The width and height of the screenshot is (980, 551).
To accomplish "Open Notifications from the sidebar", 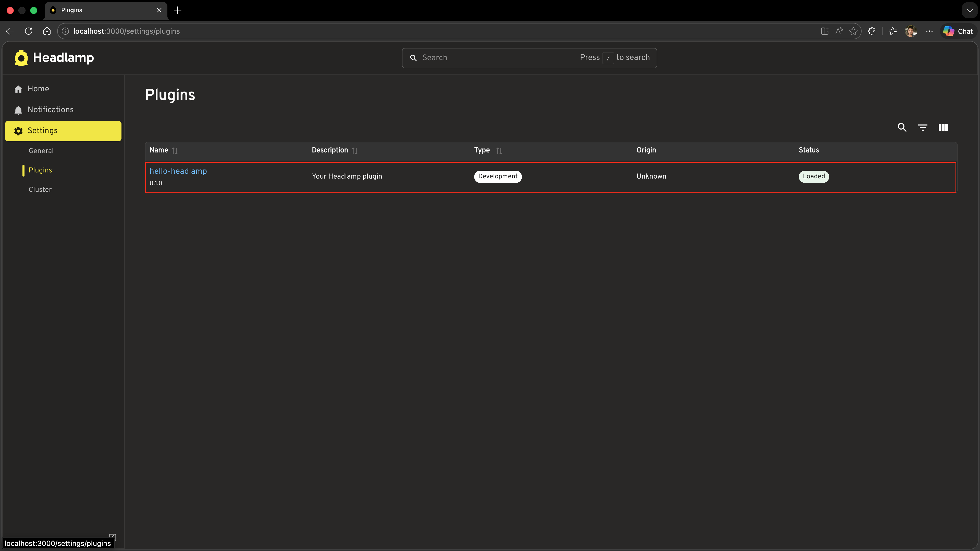I will (51, 109).
